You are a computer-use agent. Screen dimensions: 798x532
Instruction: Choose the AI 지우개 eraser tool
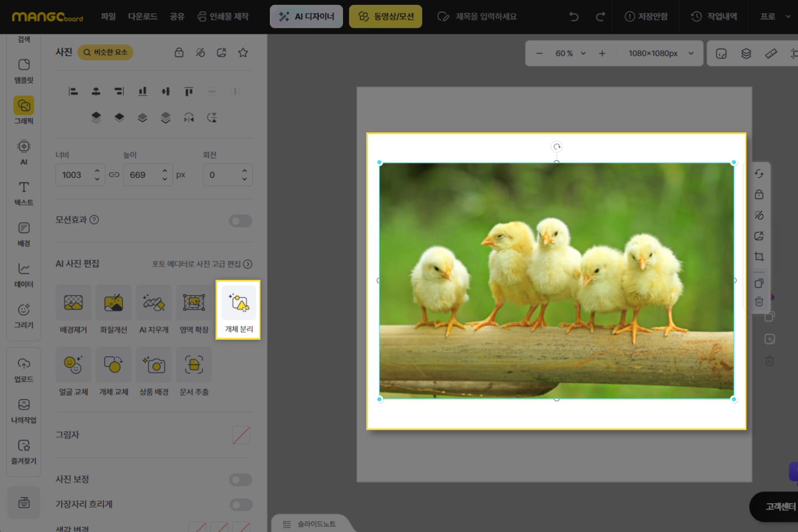point(154,303)
